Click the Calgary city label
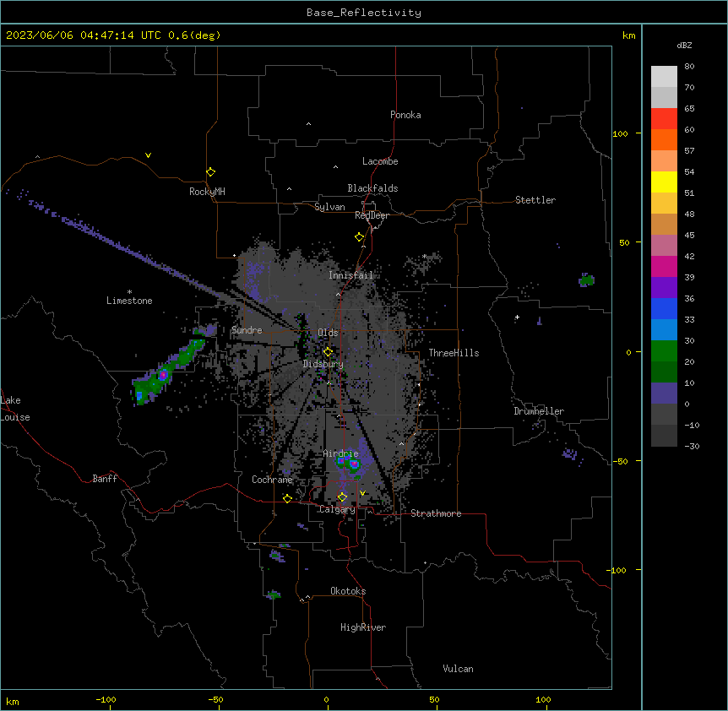This screenshot has height=711, width=728. click(x=337, y=509)
